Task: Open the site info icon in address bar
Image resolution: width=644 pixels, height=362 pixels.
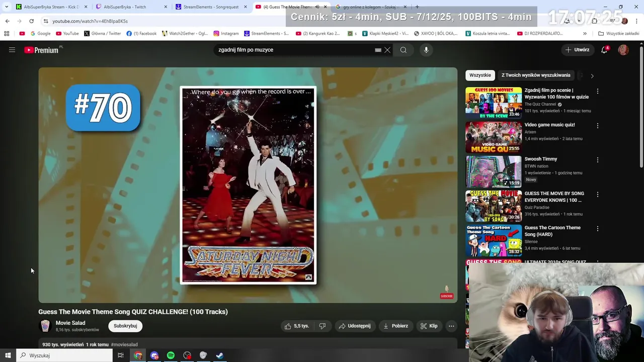Action: click(x=46, y=21)
